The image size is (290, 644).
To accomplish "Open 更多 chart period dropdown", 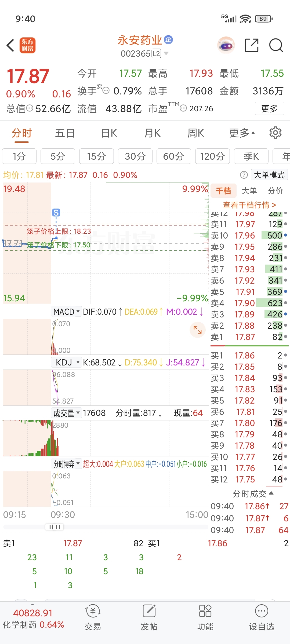I will (x=242, y=133).
